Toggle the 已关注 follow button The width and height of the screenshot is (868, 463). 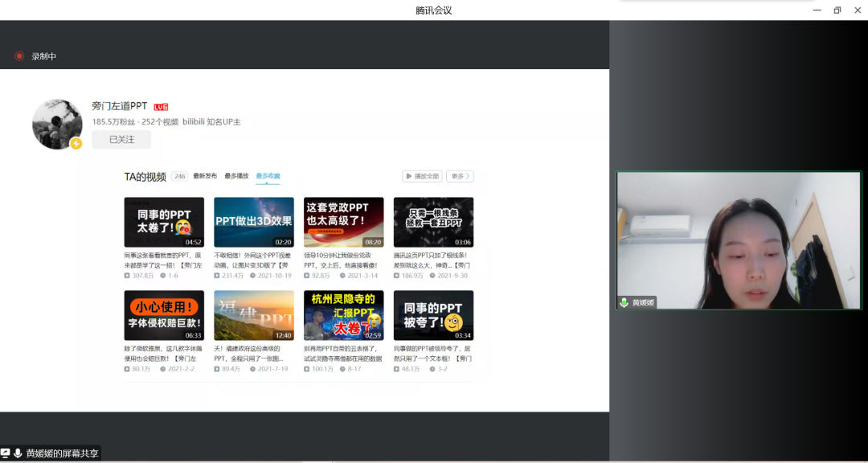121,139
